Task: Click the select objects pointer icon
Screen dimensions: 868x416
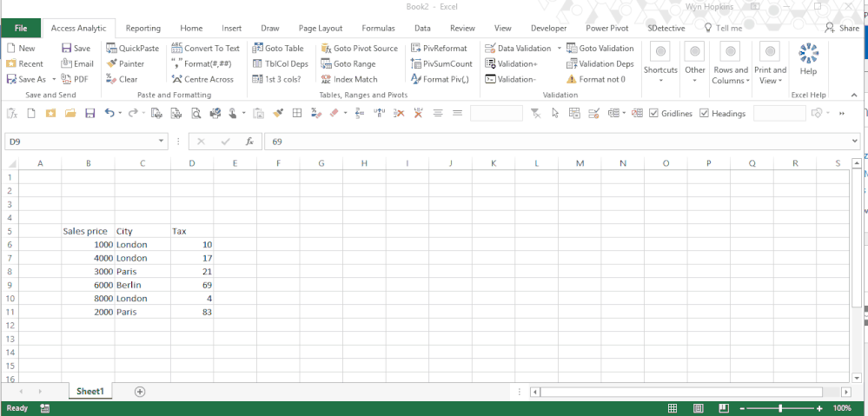Action: pos(555,114)
